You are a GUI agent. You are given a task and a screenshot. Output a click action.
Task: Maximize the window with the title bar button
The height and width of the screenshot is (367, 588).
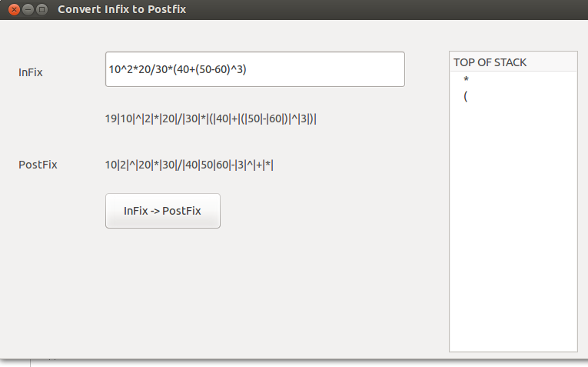click(42, 9)
